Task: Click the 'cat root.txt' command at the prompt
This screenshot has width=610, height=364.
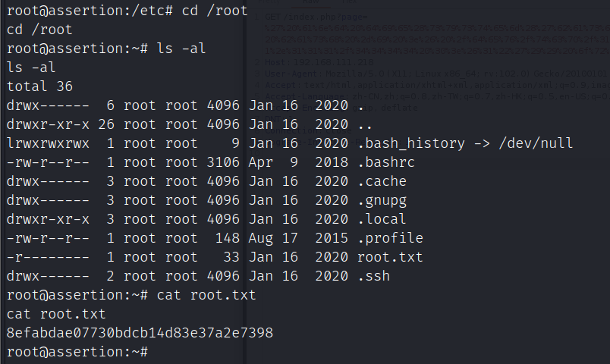Action: [206, 295]
